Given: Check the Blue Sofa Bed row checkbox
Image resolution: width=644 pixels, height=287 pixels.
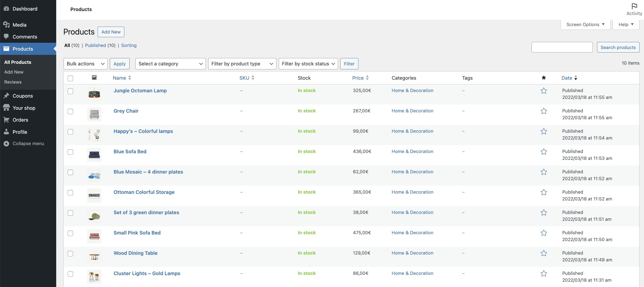Looking at the screenshot, I should [x=70, y=152].
